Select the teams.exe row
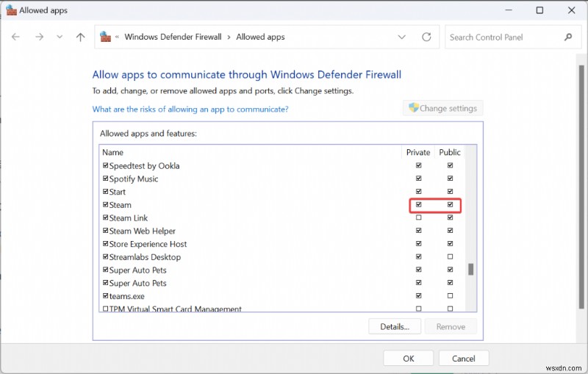 [x=284, y=296]
